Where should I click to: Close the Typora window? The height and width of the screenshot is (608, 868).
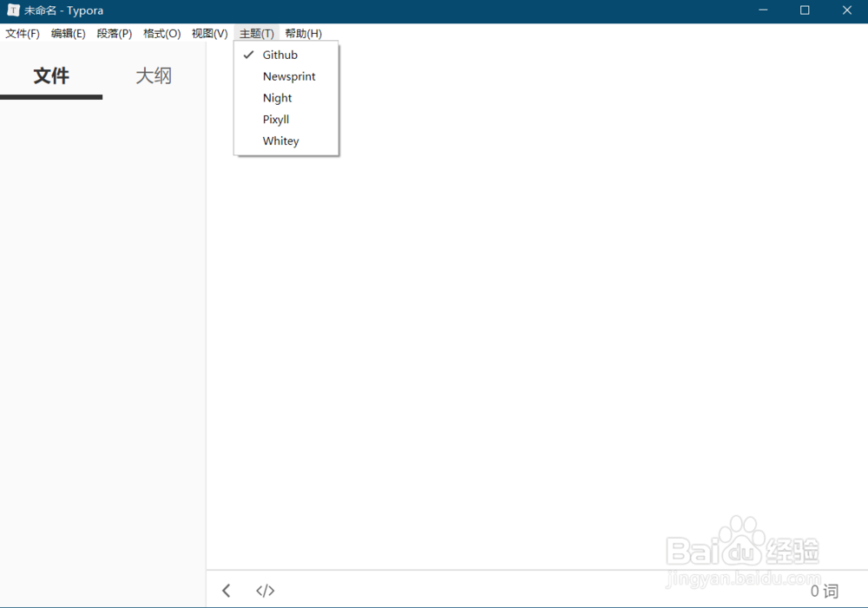pyautogui.click(x=847, y=10)
